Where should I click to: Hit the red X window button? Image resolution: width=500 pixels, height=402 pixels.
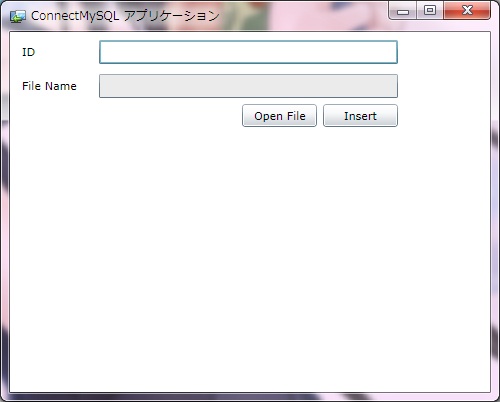(x=467, y=11)
